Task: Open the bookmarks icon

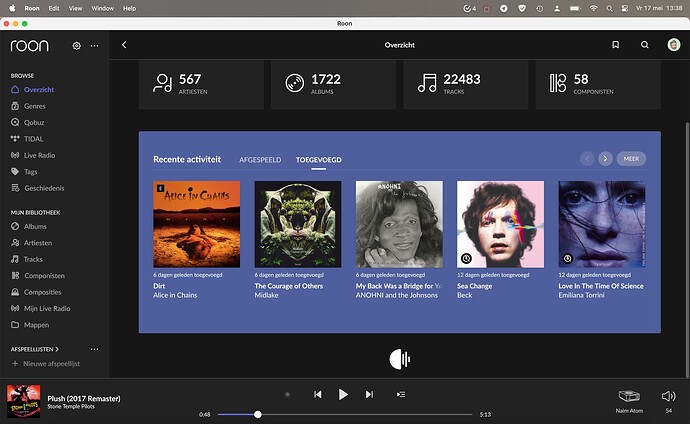Action: [x=616, y=45]
